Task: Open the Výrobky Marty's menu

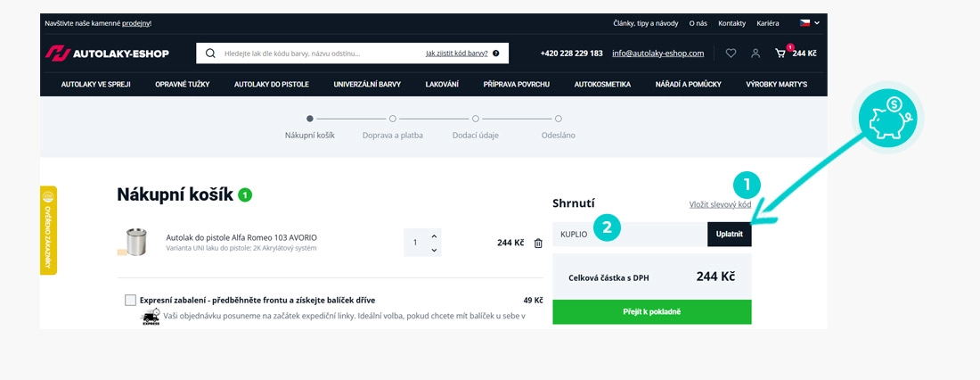Action: (776, 85)
